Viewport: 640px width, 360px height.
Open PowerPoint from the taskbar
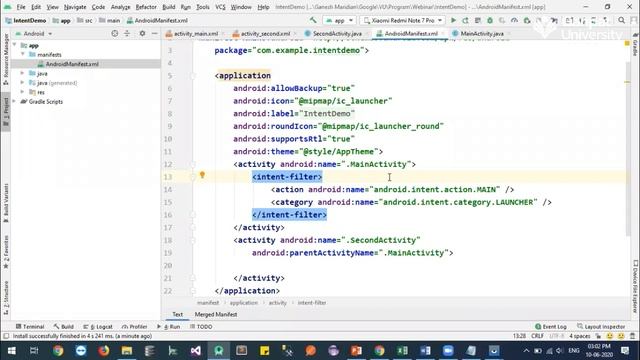356,351
